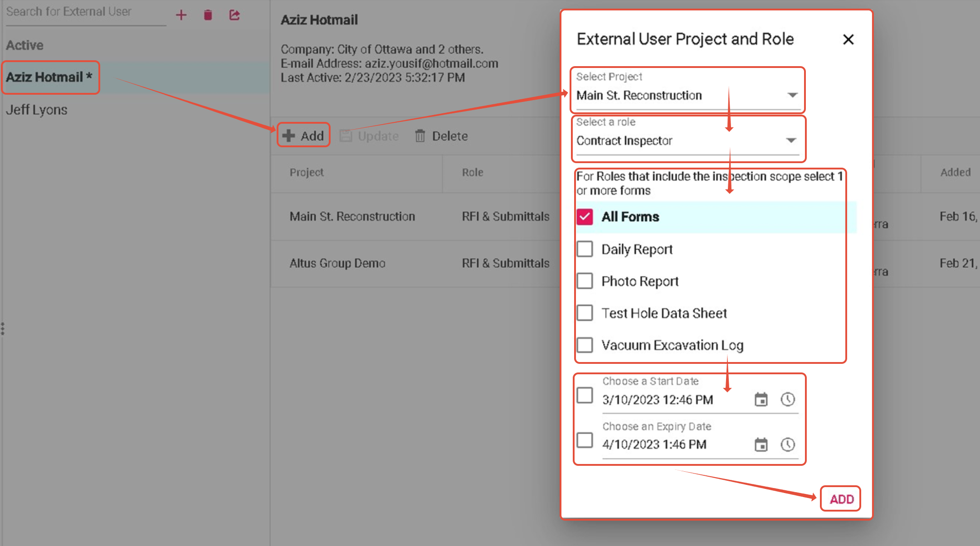This screenshot has width=980, height=546.
Task: Open the calendar picker for Start Date
Action: [761, 400]
